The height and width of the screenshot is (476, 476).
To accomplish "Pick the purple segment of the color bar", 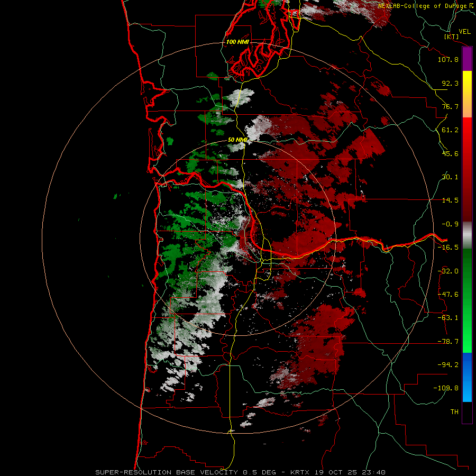I will [467, 59].
